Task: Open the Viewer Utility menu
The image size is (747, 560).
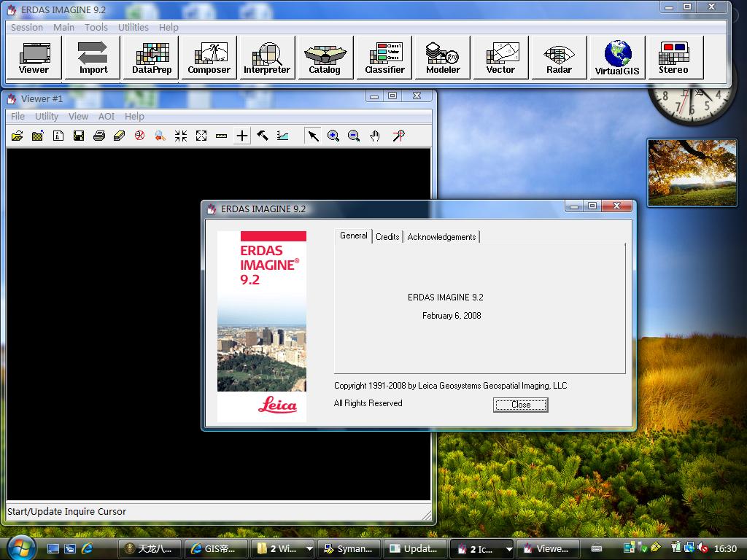Action: pos(47,116)
